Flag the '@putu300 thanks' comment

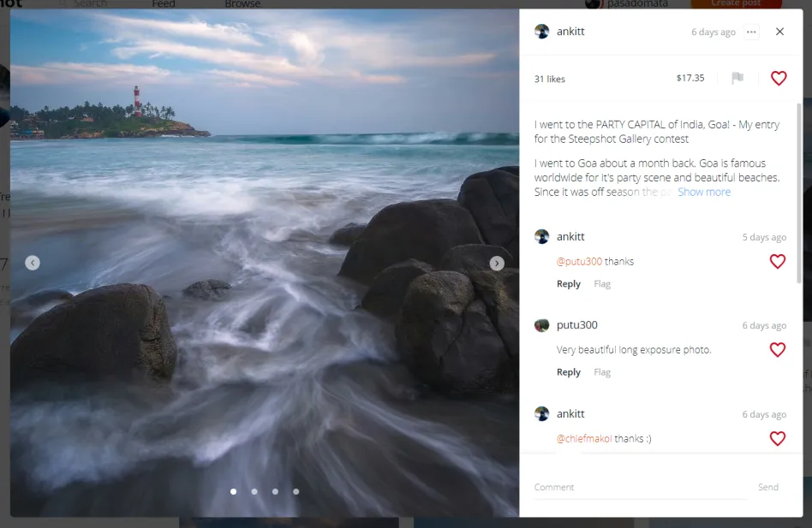point(602,284)
